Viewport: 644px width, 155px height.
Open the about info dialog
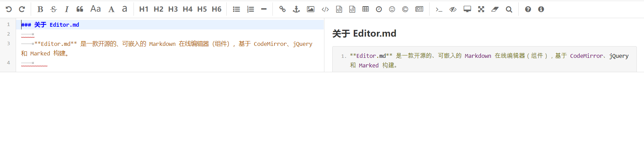point(541,9)
